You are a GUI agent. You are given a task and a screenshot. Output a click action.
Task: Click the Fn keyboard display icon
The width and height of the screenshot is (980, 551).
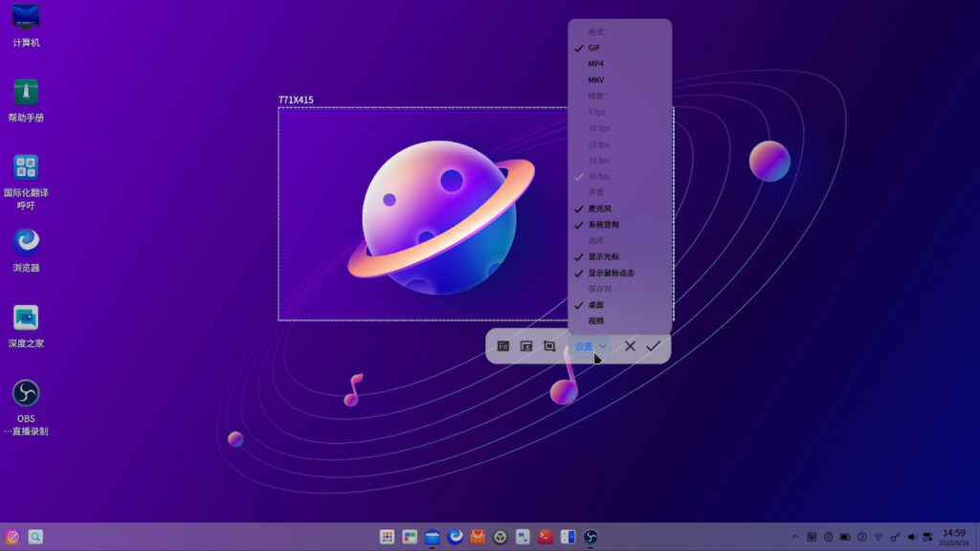click(x=503, y=346)
